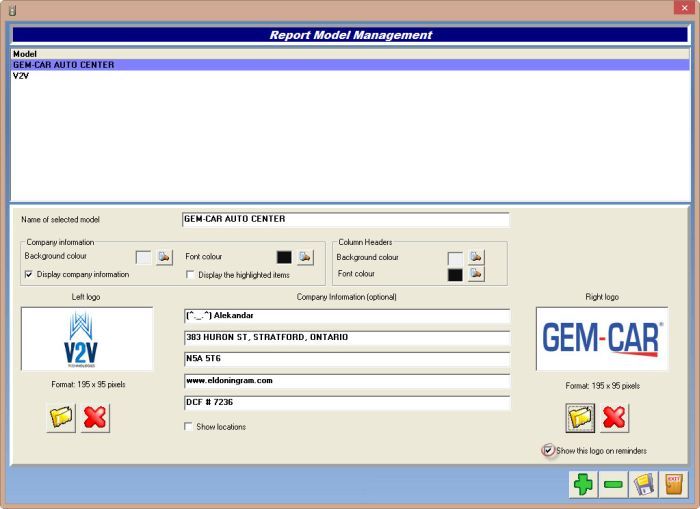Delete left logo with red X
The height and width of the screenshot is (509, 700).
point(95,418)
